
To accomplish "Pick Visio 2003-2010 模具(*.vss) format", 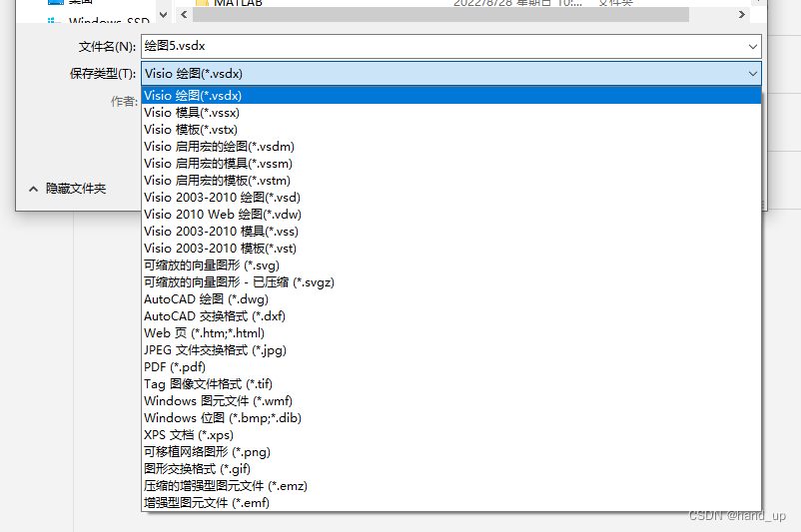I will (x=451, y=232).
